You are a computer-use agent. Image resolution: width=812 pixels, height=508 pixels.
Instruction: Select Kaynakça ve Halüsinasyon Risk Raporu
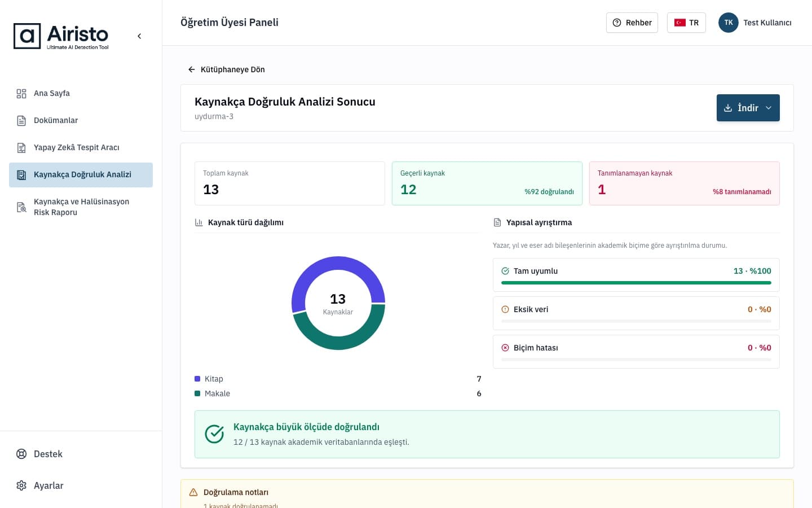[81, 207]
